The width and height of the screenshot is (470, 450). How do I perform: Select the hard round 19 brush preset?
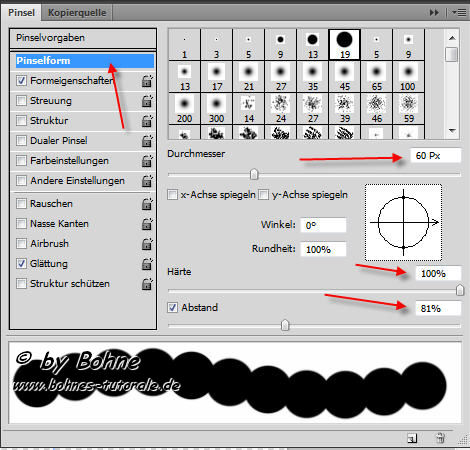tap(344, 45)
